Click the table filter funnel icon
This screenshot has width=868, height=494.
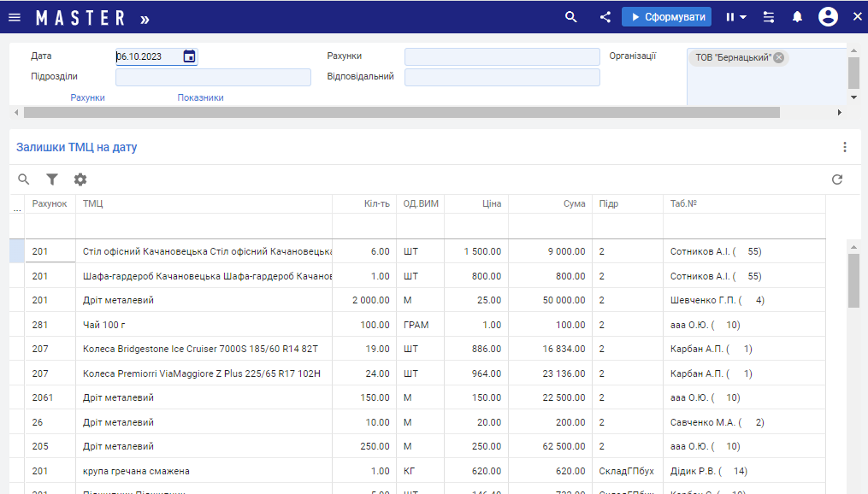tap(52, 179)
